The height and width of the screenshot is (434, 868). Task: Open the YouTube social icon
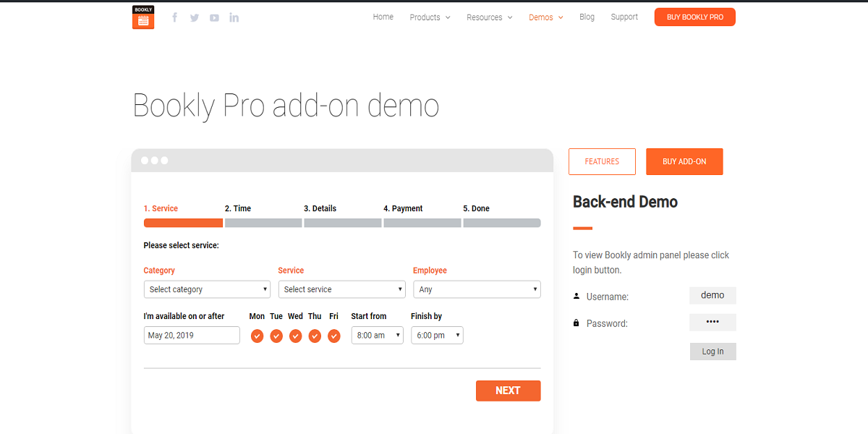click(x=214, y=17)
